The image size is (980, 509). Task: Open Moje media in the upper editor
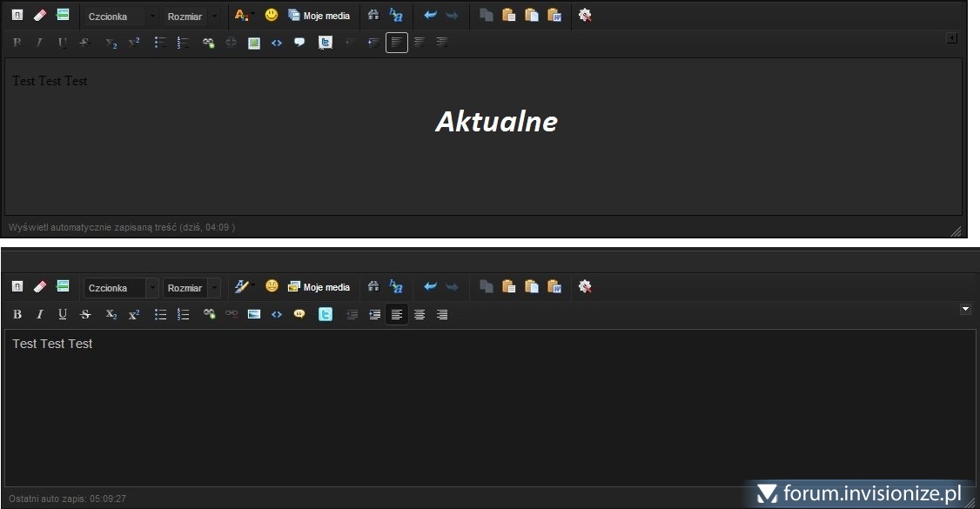tap(319, 16)
